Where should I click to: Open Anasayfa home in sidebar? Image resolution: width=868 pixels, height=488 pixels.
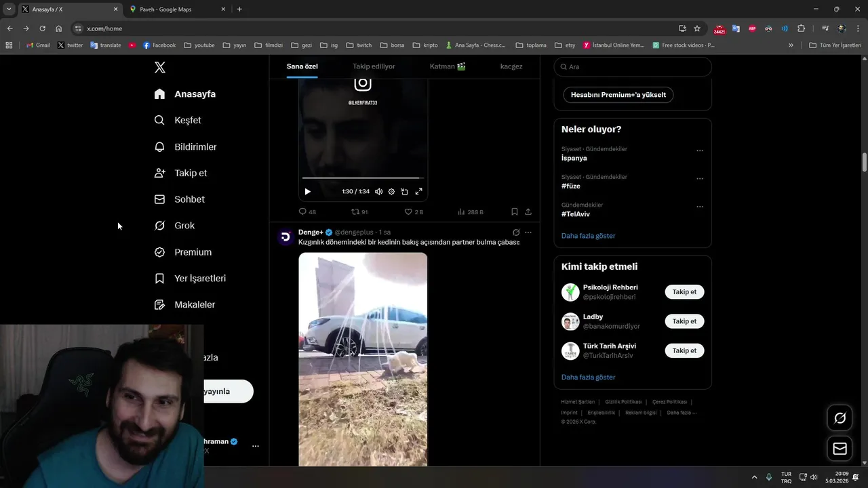pos(185,94)
